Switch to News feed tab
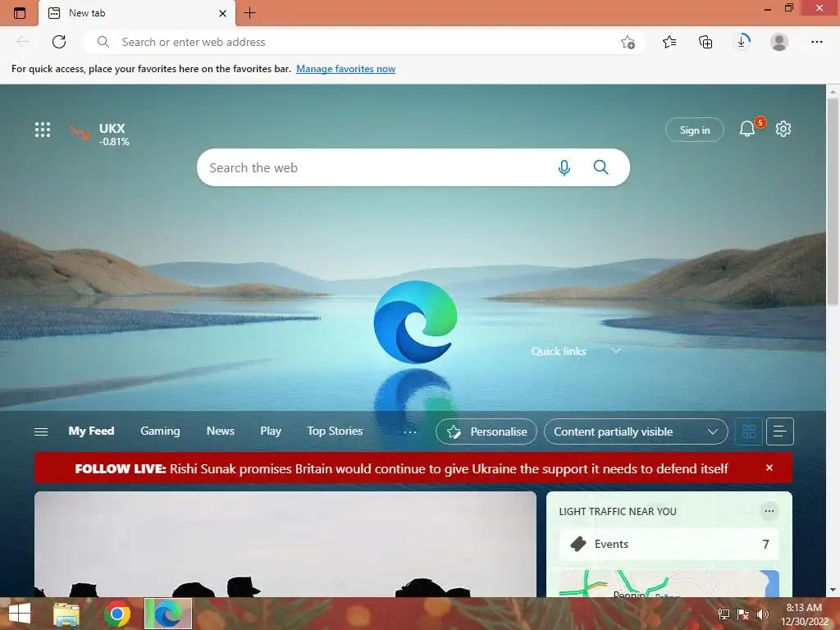This screenshot has height=630, width=840. point(220,431)
